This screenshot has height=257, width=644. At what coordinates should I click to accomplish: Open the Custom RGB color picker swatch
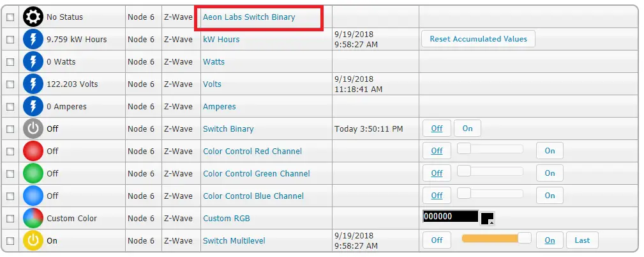coord(487,218)
